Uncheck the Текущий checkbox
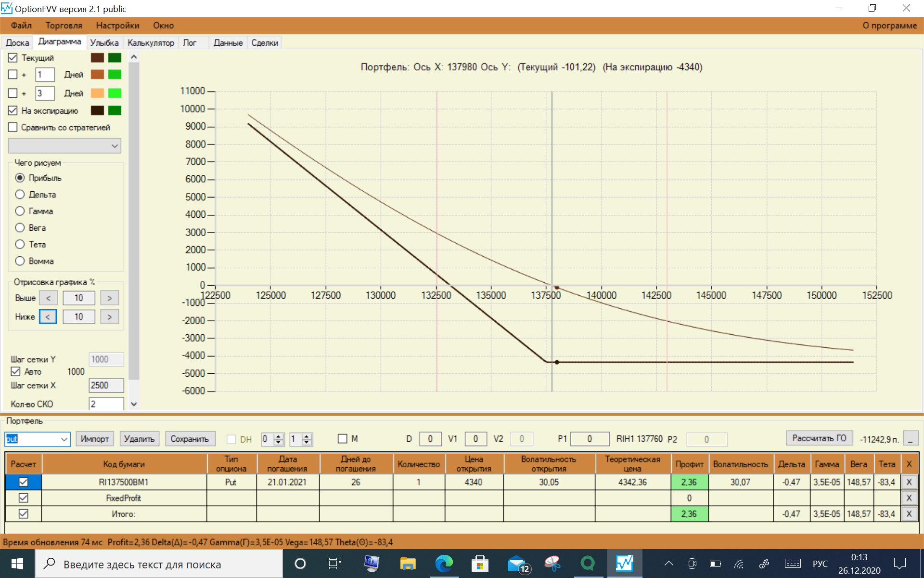Image resolution: width=924 pixels, height=578 pixels. 13,58
